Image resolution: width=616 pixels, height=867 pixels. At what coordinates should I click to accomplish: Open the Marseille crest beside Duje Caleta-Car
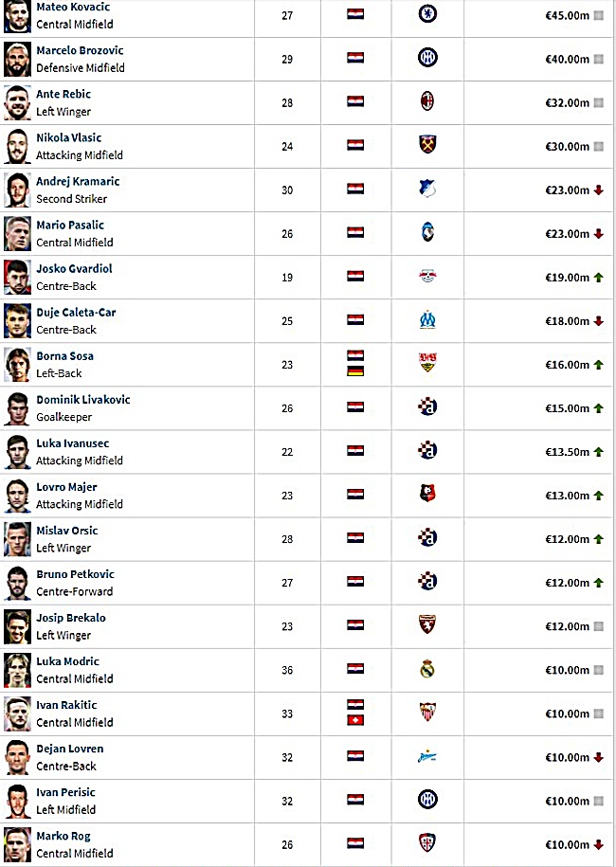[x=427, y=319]
